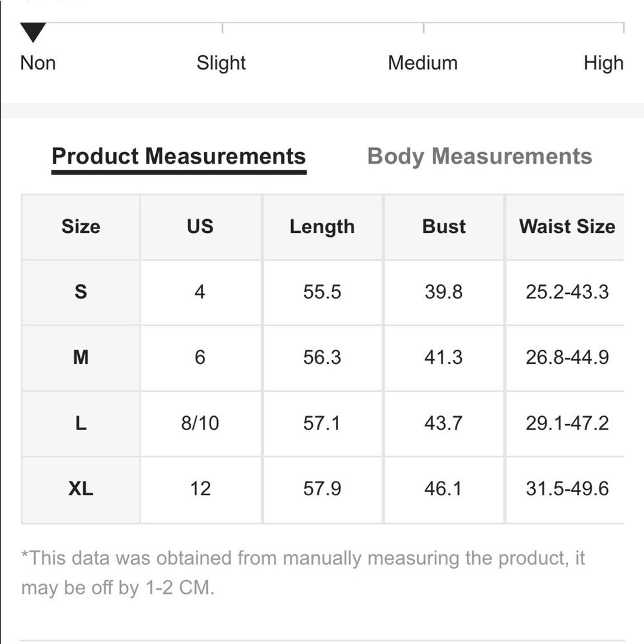Click the Waist Size column header
The image size is (644, 644).
click(567, 227)
